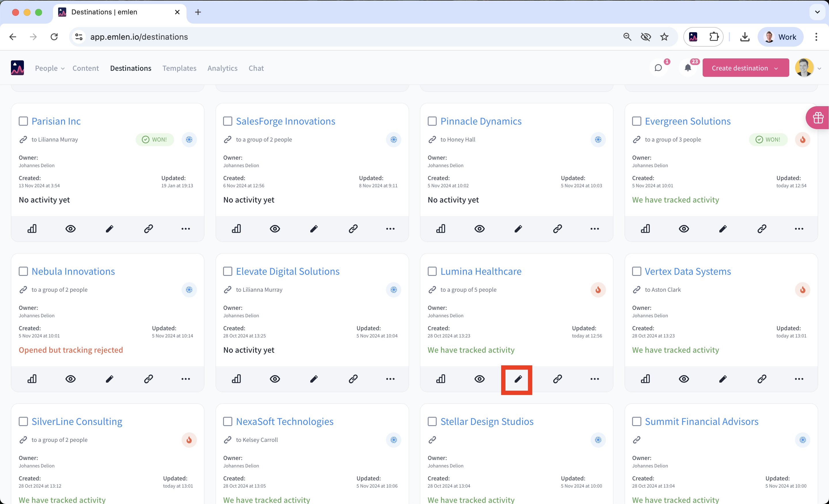Click the gift icon on right edge
The width and height of the screenshot is (829, 504).
coord(818,118)
